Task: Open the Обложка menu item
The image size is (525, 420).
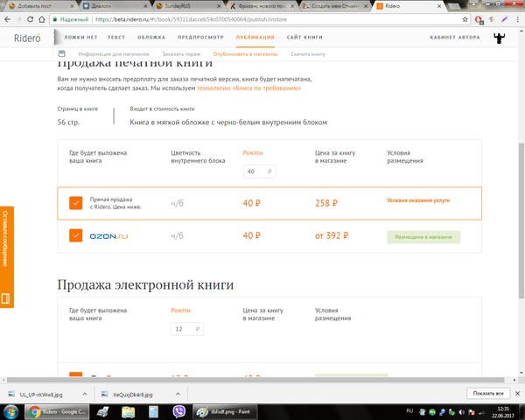Action: coord(151,37)
